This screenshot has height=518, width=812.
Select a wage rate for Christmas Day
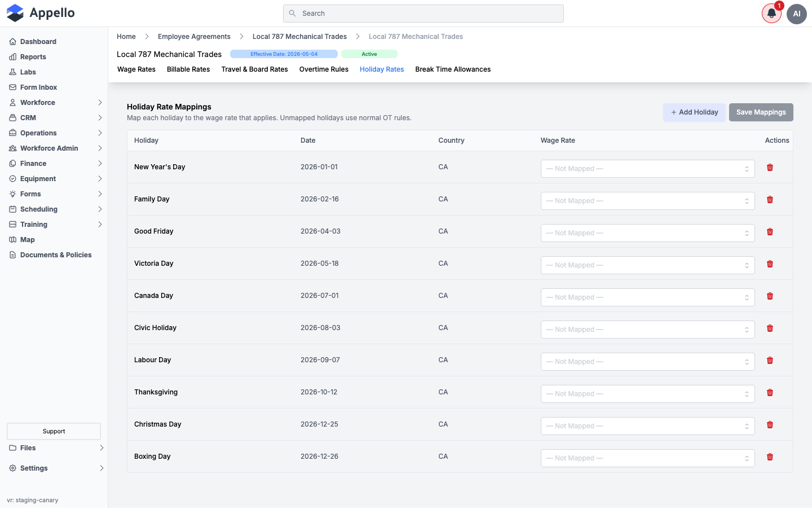point(647,426)
